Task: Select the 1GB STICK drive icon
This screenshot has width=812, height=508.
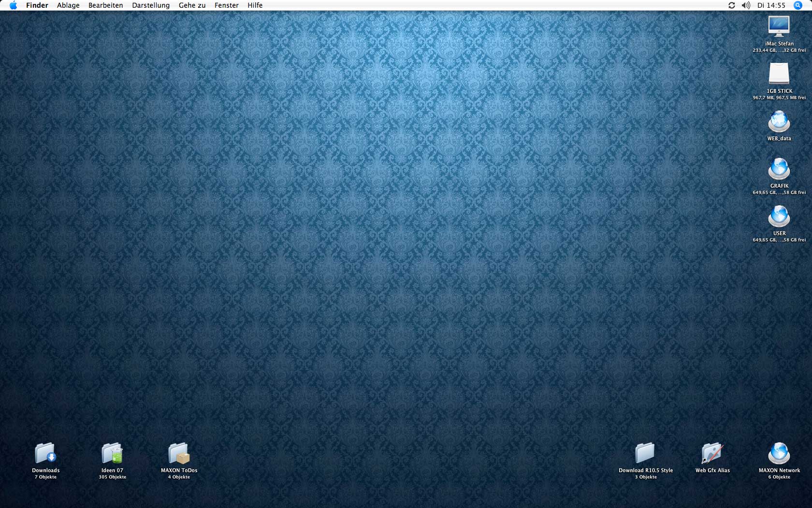Action: click(779, 74)
